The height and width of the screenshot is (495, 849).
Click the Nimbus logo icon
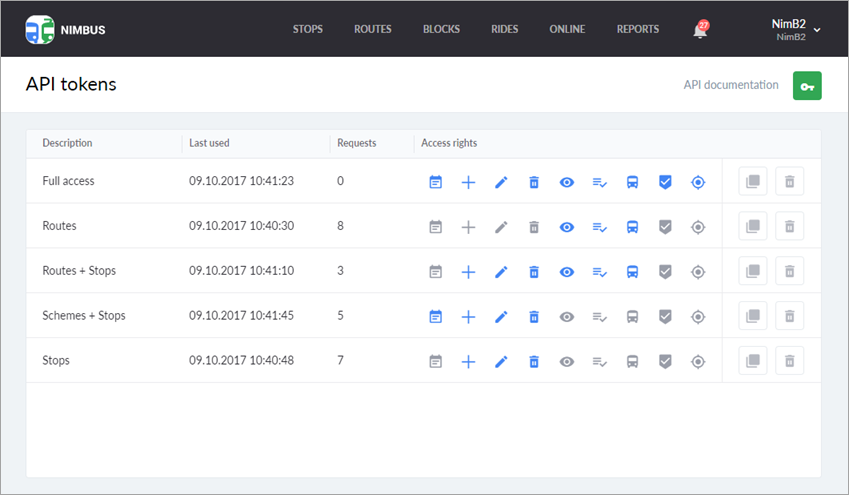click(x=40, y=29)
